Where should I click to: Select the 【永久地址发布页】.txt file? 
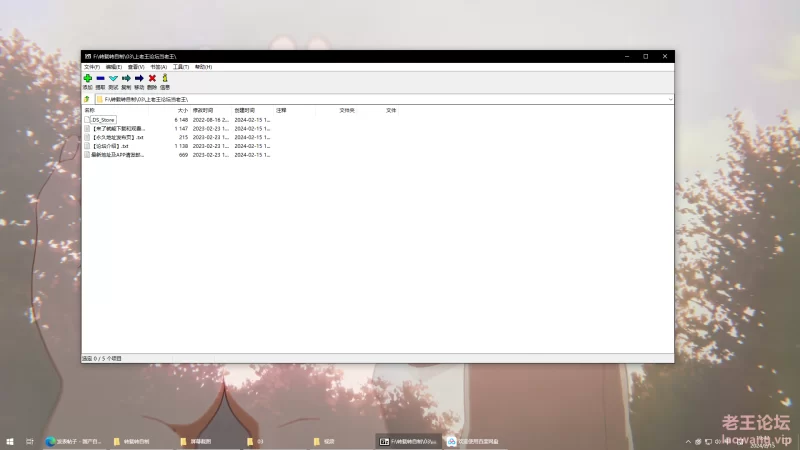click(x=118, y=137)
